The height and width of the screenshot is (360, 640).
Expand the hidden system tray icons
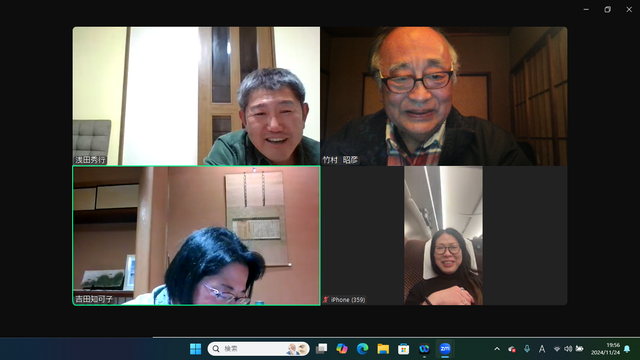point(497,349)
